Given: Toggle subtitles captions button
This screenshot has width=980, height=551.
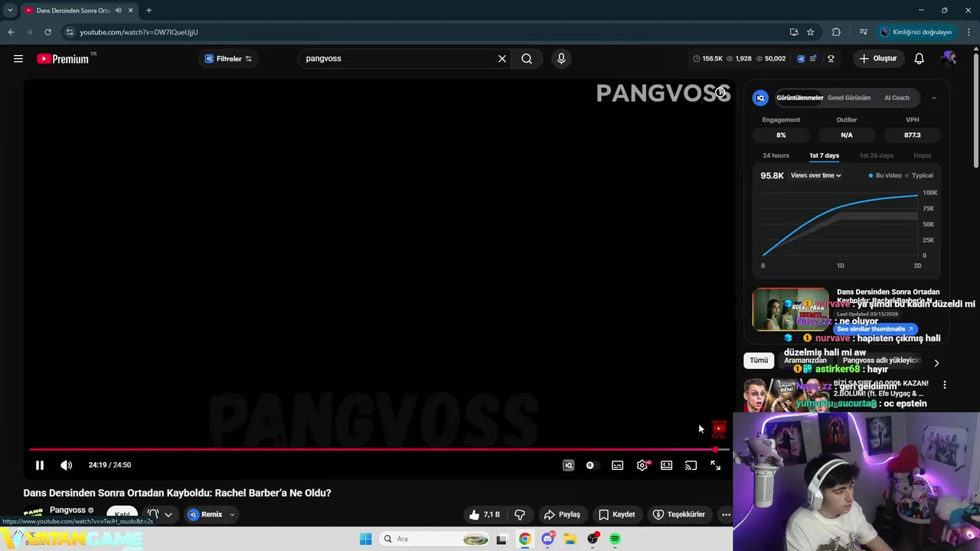Looking at the screenshot, I should 617,465.
